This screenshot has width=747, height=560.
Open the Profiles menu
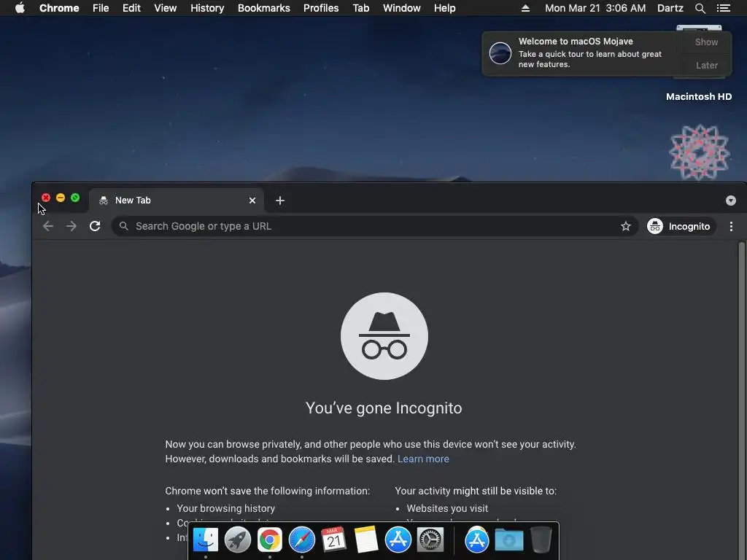(x=321, y=8)
